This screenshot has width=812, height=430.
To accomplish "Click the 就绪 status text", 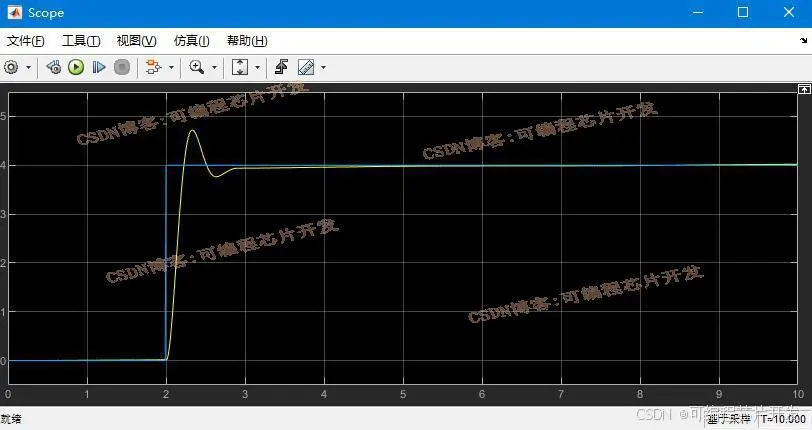I will [11, 419].
